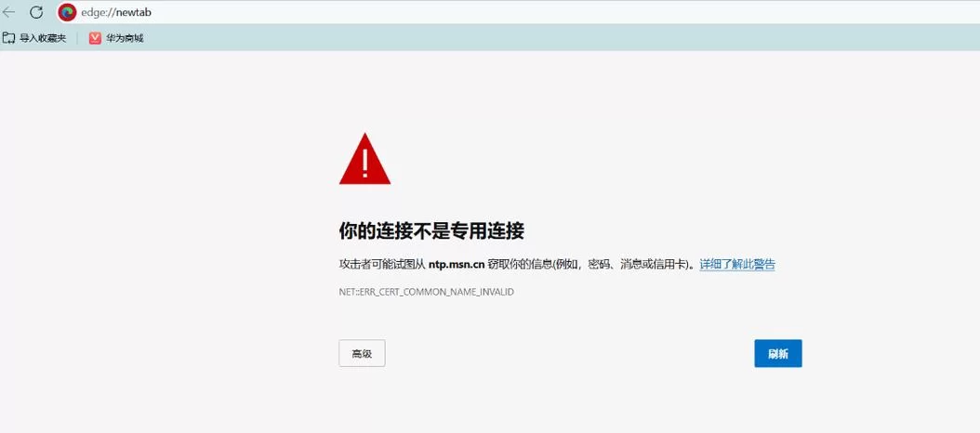Click the 华为商城 red favicon

click(x=95, y=38)
